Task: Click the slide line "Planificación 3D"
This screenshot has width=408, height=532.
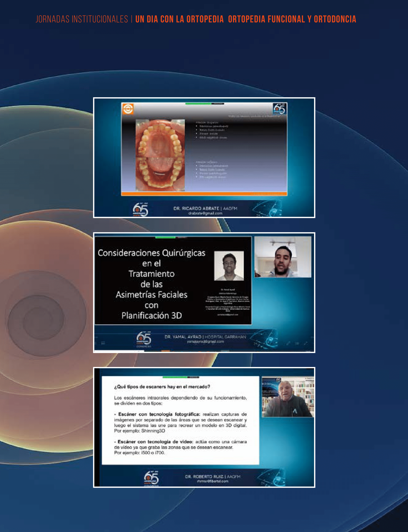Action: point(152,315)
